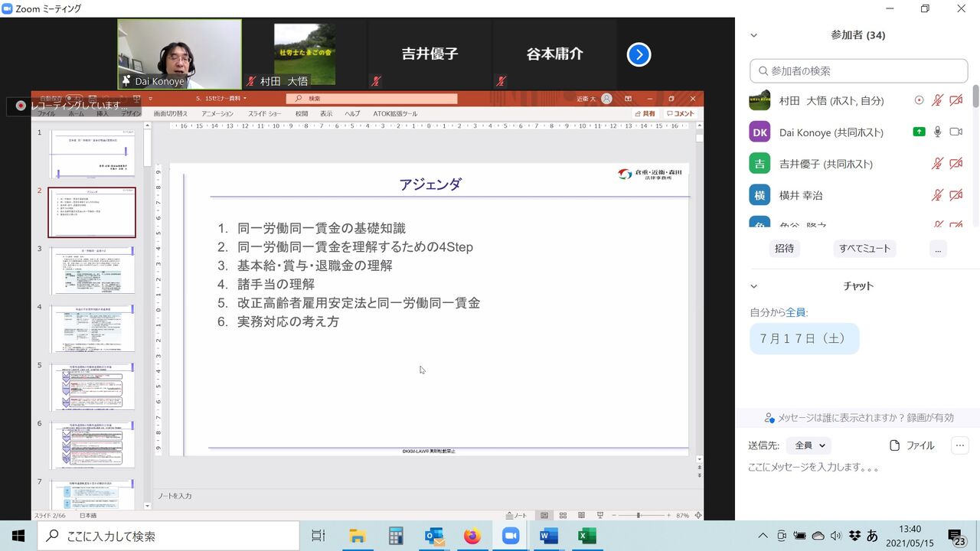Click the green 吉 avatar in the participant list
Viewport: 980px width, 551px height.
pyautogui.click(x=759, y=163)
